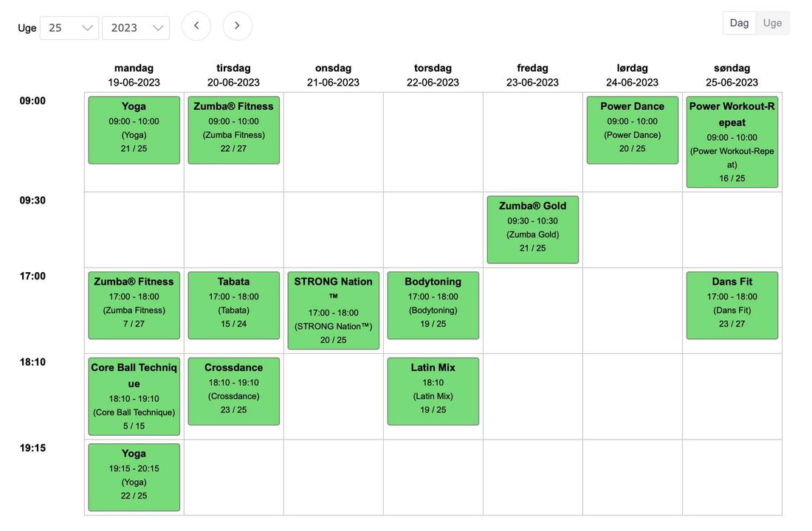The image size is (812, 531).
Task: Select Thursday Bodytoning class
Action: click(x=433, y=305)
